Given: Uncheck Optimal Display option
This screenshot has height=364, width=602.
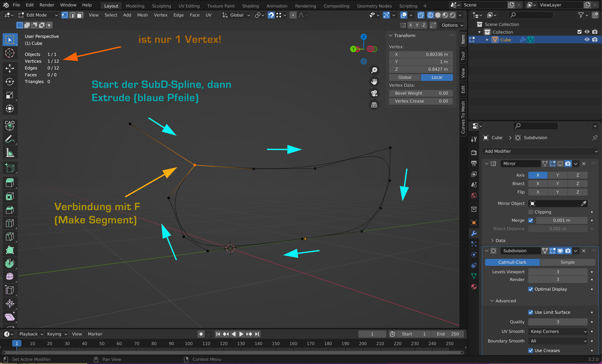Looking at the screenshot, I should pos(530,289).
